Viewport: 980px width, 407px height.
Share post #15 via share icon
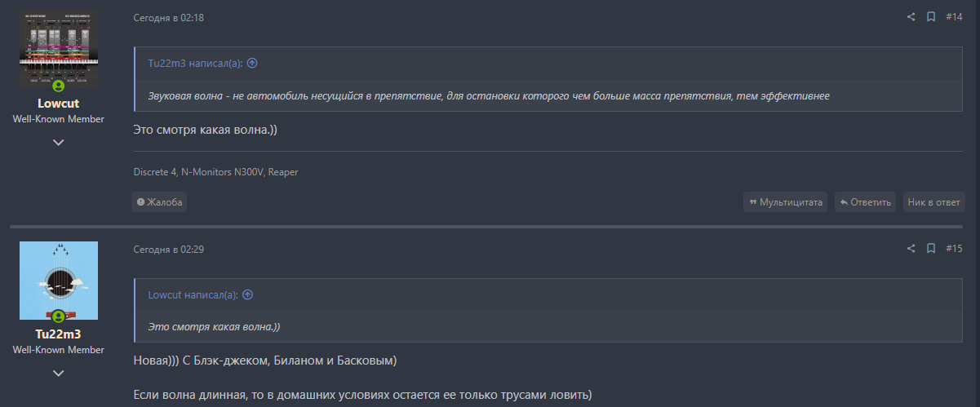[x=911, y=249]
